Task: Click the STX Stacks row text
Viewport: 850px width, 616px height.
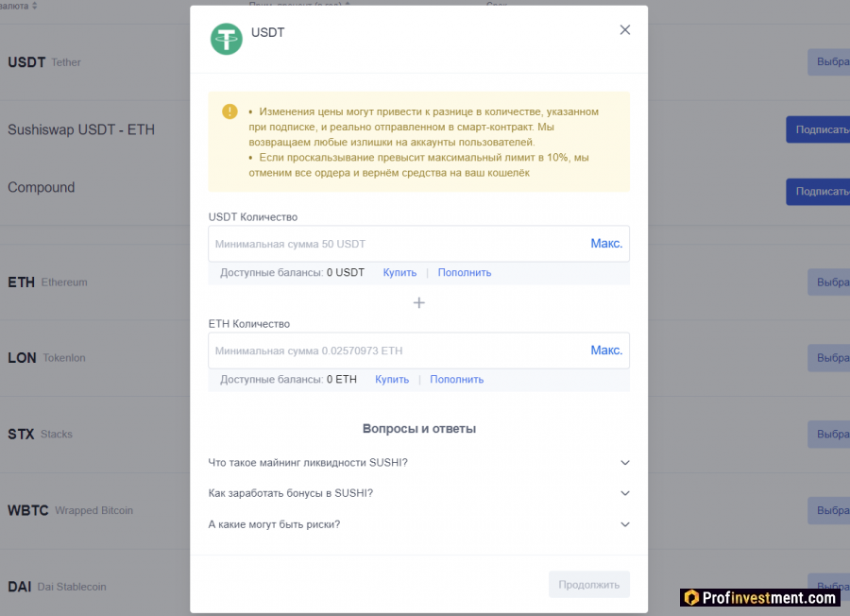Action: [x=40, y=435]
